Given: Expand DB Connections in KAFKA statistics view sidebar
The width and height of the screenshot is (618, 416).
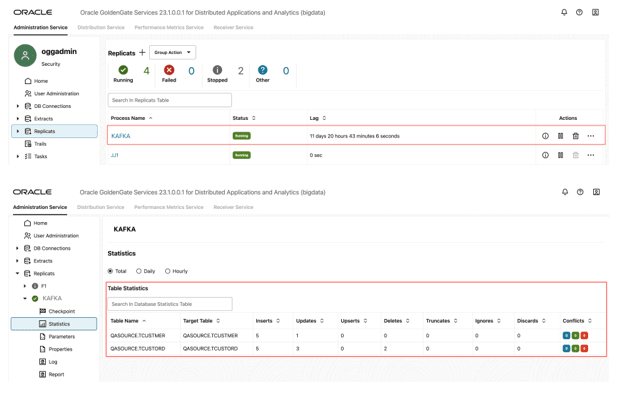Looking at the screenshot, I should [17, 248].
